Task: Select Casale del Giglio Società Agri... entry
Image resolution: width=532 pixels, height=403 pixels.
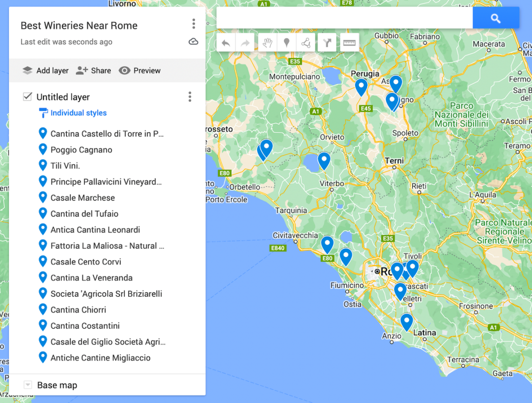Action: [108, 341]
